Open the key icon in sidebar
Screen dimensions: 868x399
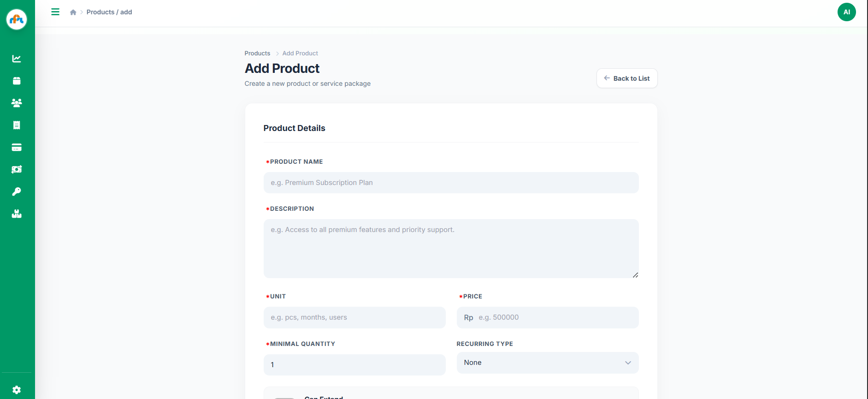pos(17,191)
